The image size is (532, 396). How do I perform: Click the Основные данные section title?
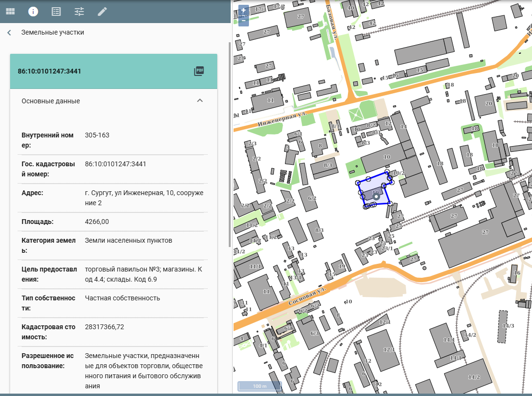pos(51,101)
